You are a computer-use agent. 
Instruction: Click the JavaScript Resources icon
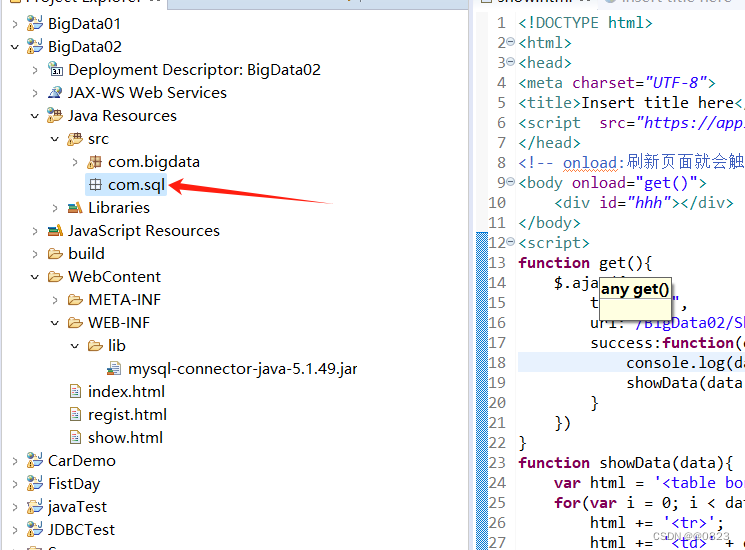(x=55, y=230)
